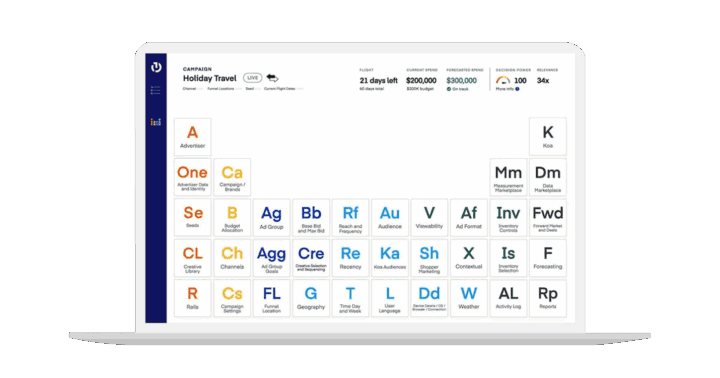Select the Fwd Forward Market and Deals tile
Viewport: 720px width, 378px height.
[x=548, y=218]
